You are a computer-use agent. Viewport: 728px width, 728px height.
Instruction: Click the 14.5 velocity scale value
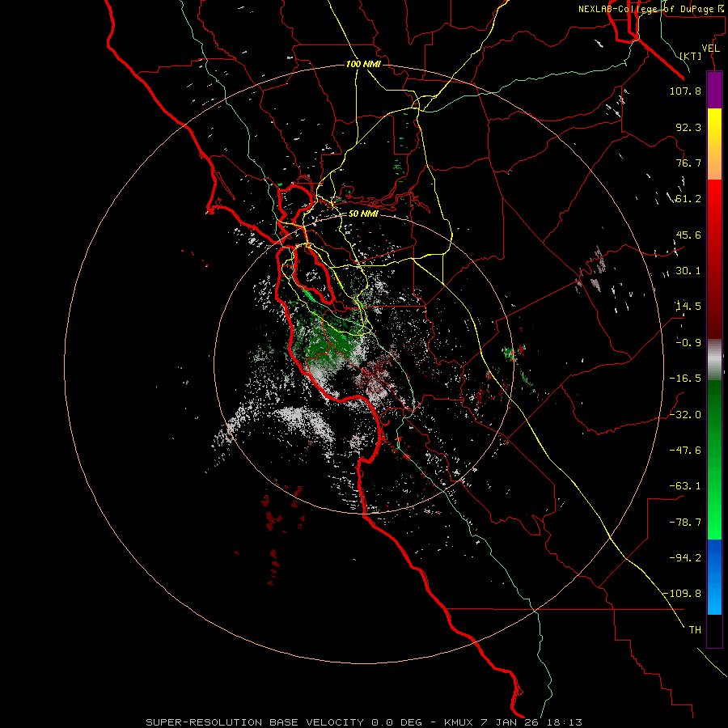688,307
